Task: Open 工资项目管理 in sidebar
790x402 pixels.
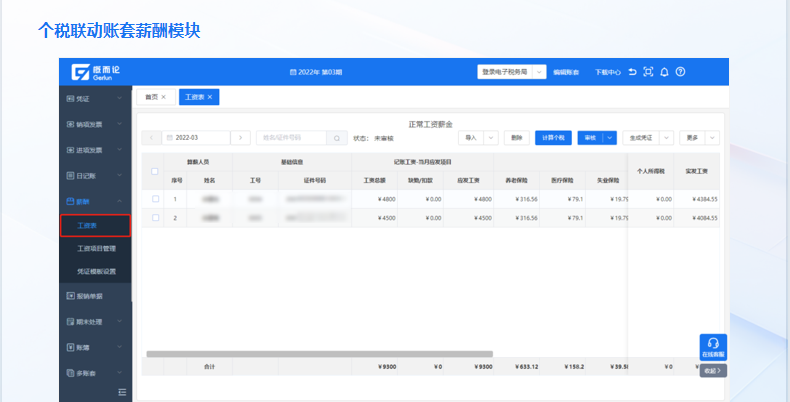Action: click(x=96, y=249)
